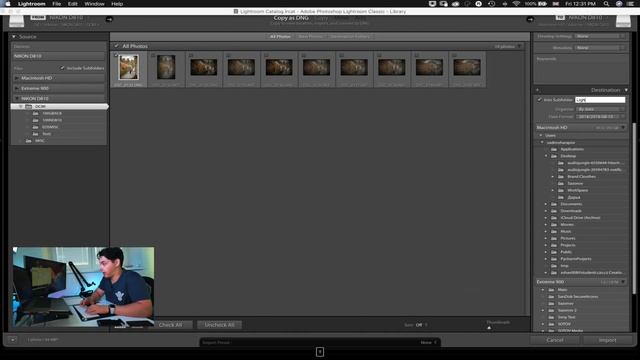This screenshot has height=360, width=640.
Task: Select the MISC folder icon in Source
Action: point(28,141)
